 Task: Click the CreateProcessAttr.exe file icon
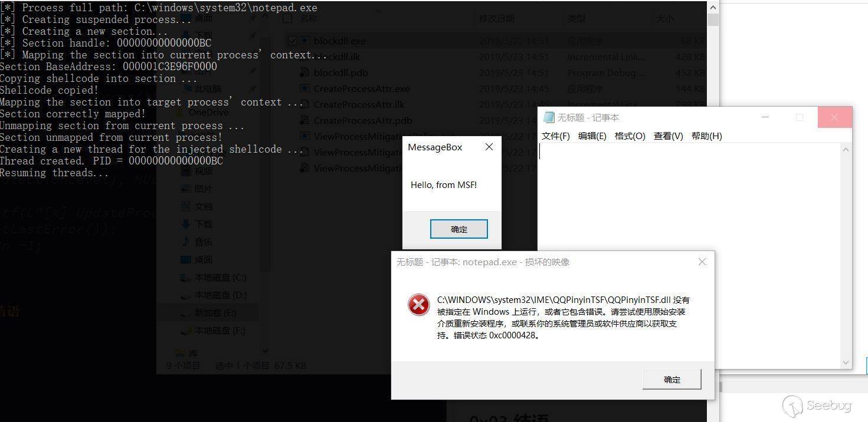(304, 88)
